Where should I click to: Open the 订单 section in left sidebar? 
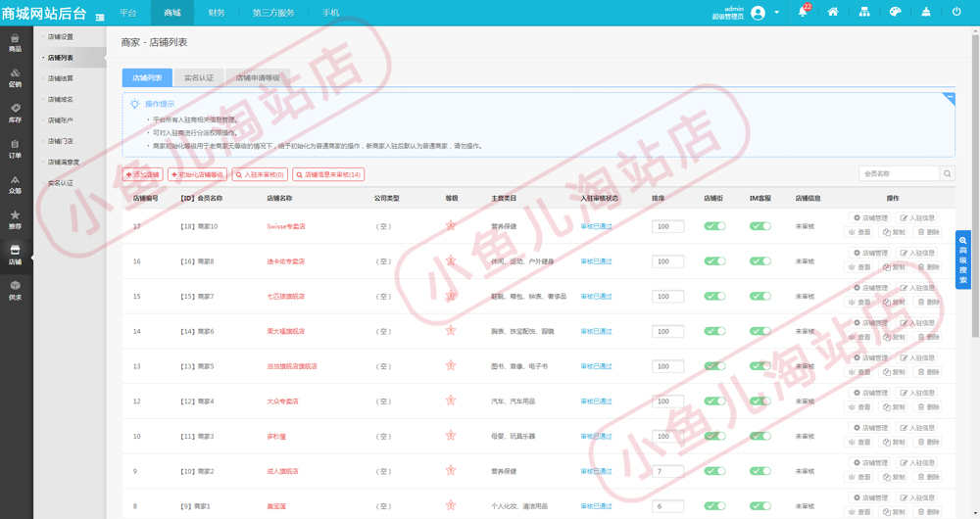click(x=15, y=149)
